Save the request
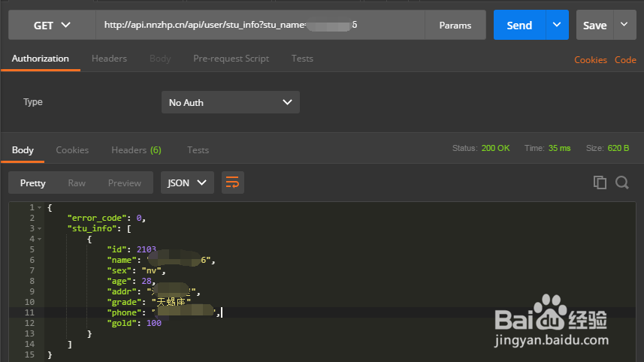This screenshot has width=644, height=362. (594, 25)
